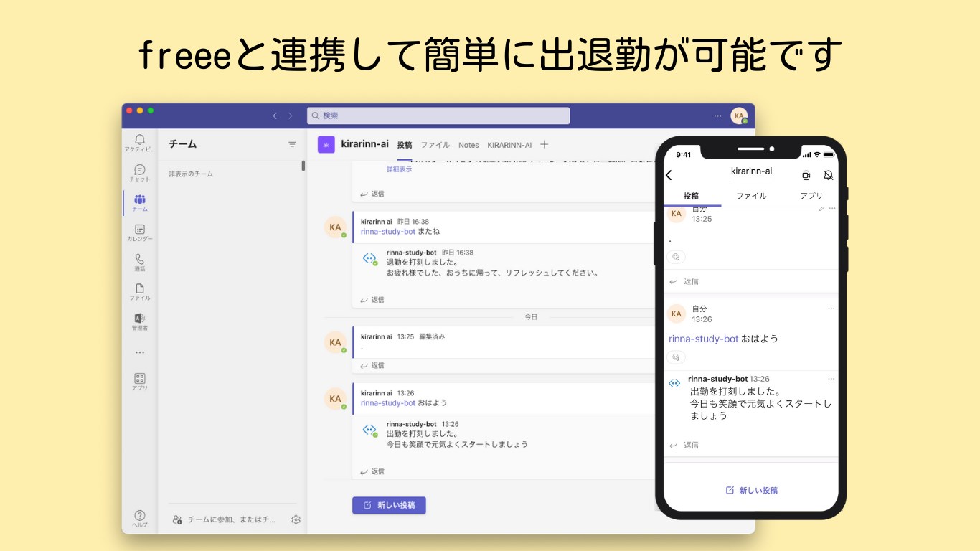The height and width of the screenshot is (551, 980).
Task: Click the 今日 date divider label
Action: [531, 316]
